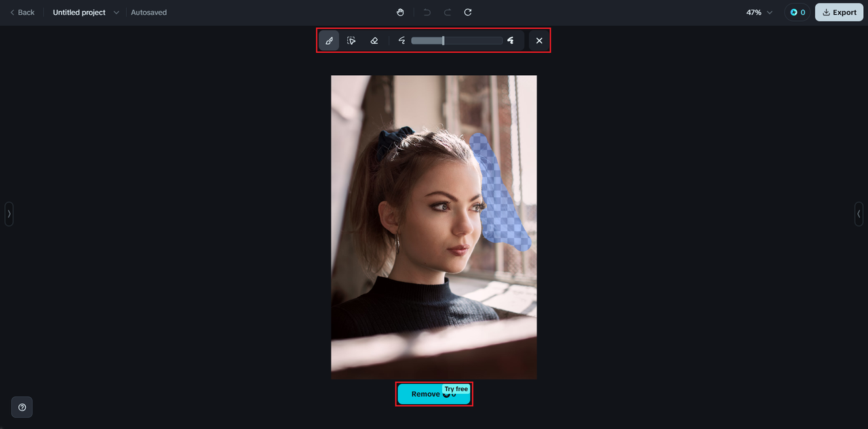Choose the eraser tool

click(x=374, y=41)
